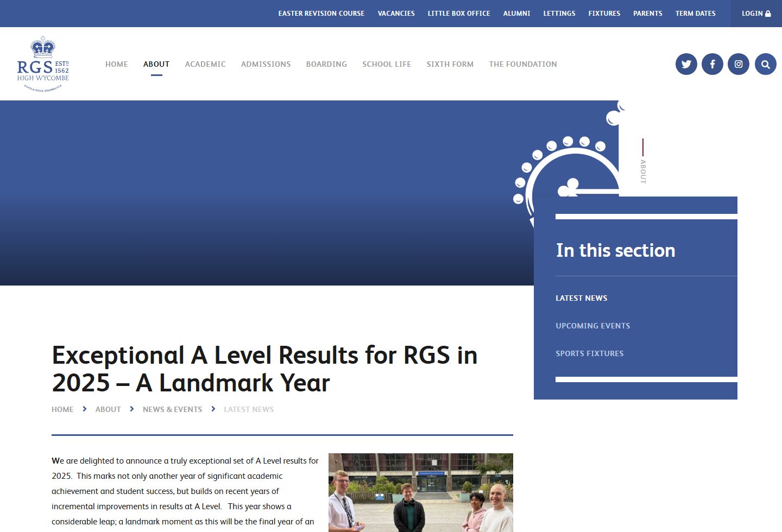Visit the school's Instagram account

coord(738,64)
